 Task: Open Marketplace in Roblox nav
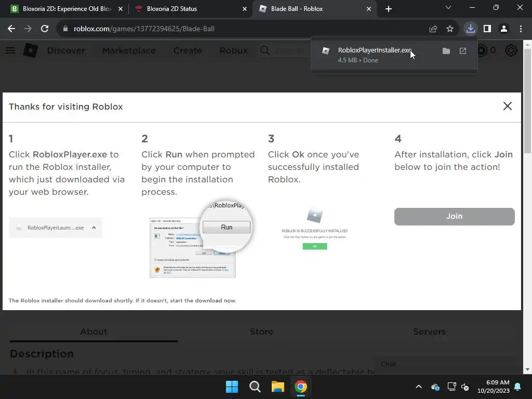tap(129, 50)
